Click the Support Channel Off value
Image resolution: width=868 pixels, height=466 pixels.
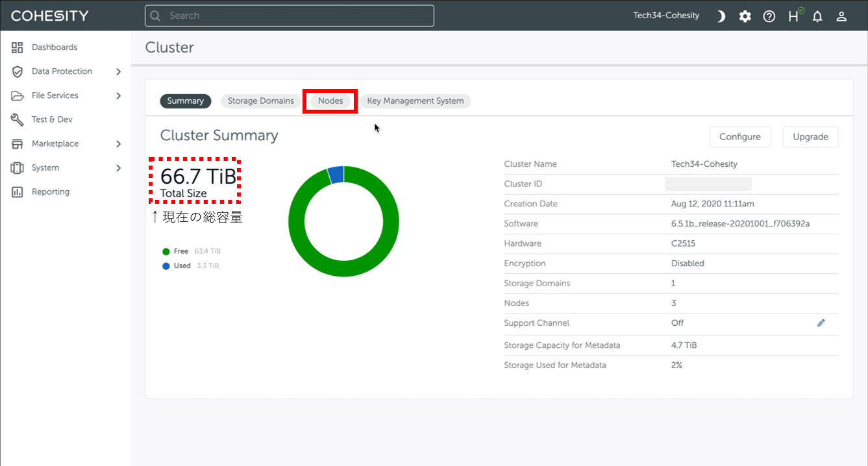678,323
